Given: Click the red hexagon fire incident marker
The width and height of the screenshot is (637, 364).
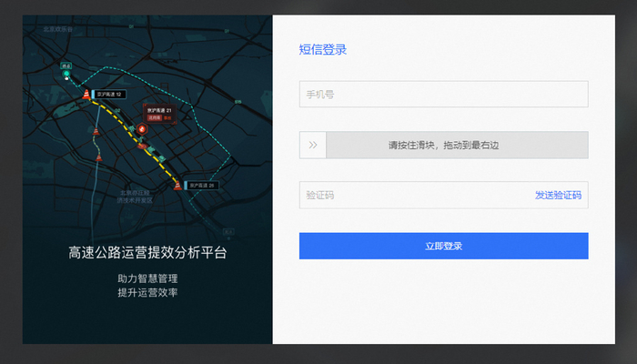Looking at the screenshot, I should pos(141,129).
